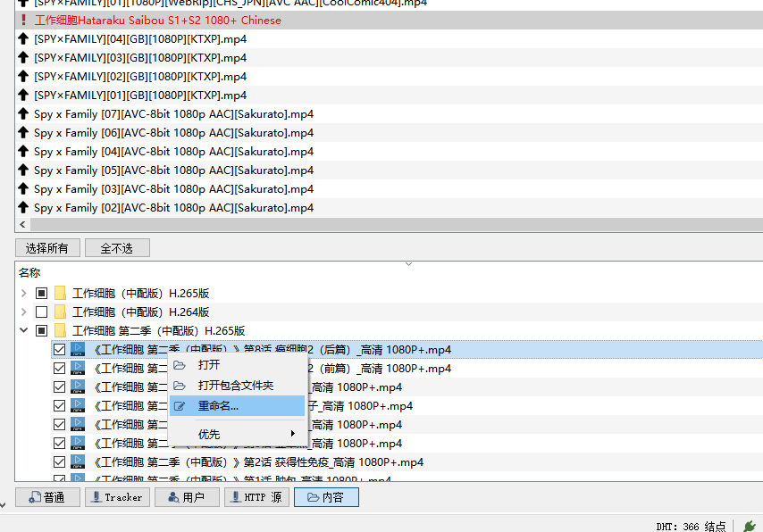This screenshot has height=532, width=763.
Task: Open the 优先 submenu arrow
Action: 293,433
